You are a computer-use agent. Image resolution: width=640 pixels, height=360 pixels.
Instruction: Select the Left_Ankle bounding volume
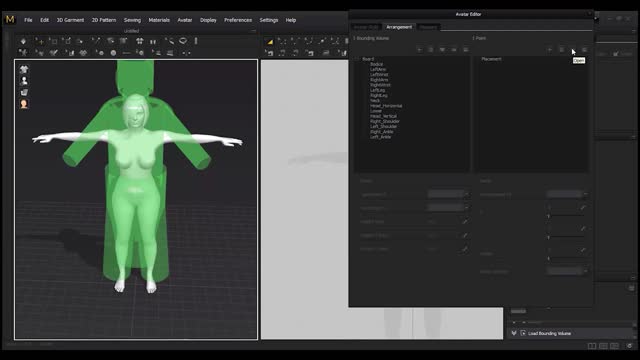pyautogui.click(x=380, y=137)
